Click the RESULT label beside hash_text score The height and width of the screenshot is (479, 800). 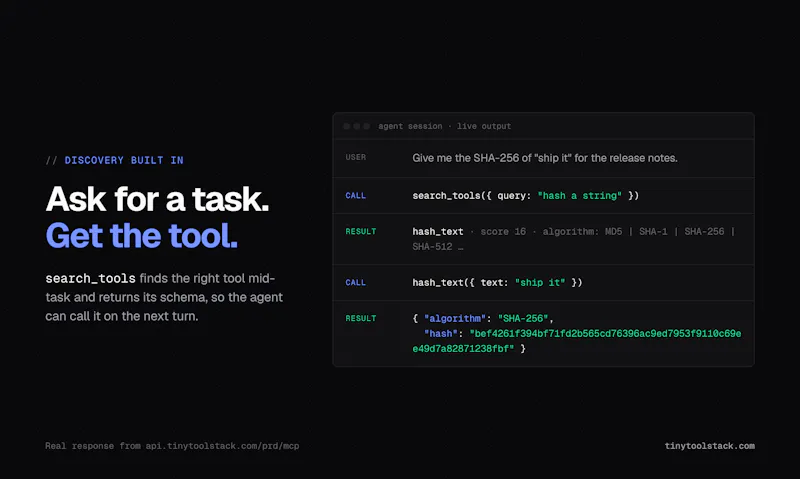point(361,231)
